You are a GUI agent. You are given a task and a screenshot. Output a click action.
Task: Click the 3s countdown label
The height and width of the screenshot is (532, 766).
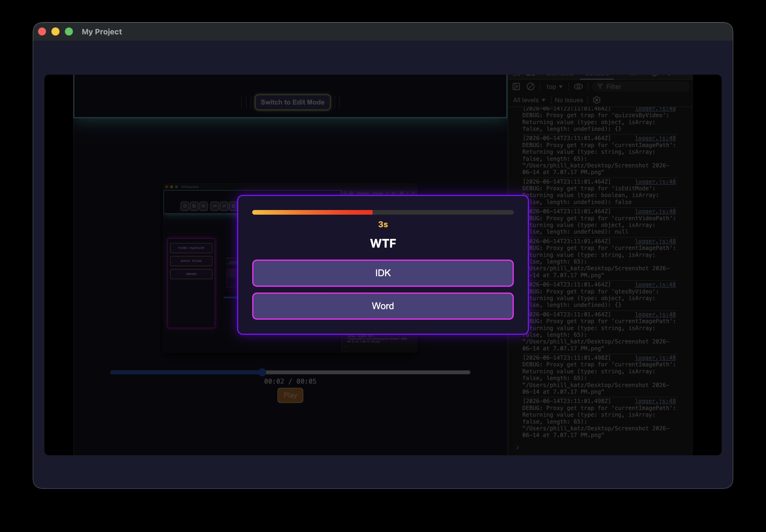pos(383,224)
